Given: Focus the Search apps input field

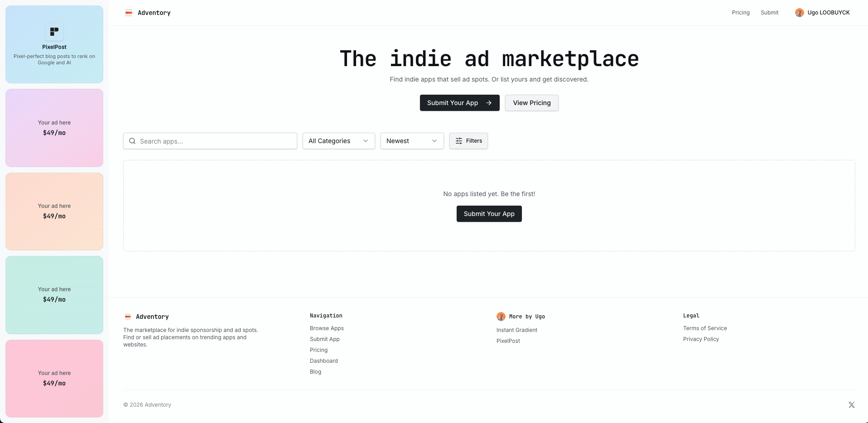Looking at the screenshot, I should click(x=215, y=141).
